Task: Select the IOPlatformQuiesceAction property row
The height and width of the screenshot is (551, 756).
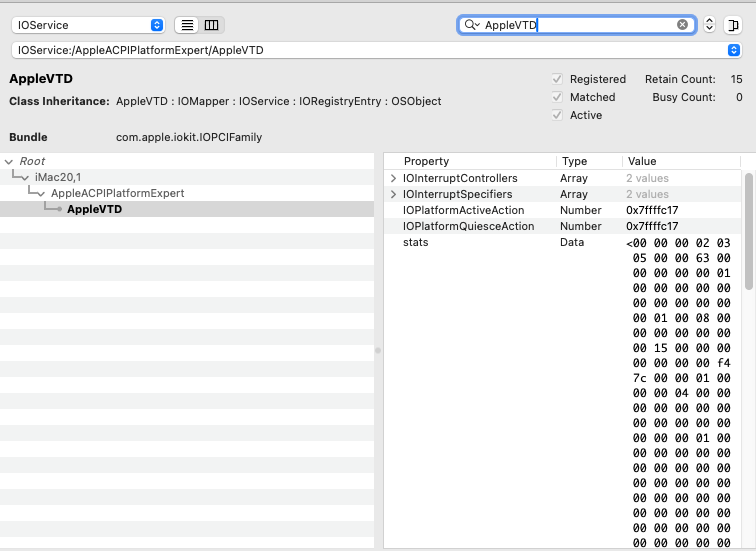Action: [x=562, y=226]
